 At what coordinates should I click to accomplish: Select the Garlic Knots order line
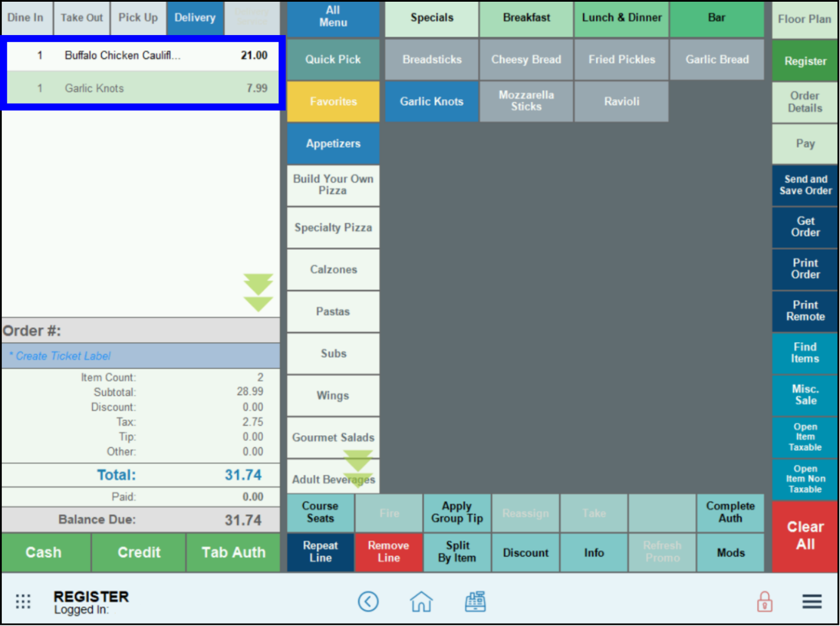click(143, 88)
